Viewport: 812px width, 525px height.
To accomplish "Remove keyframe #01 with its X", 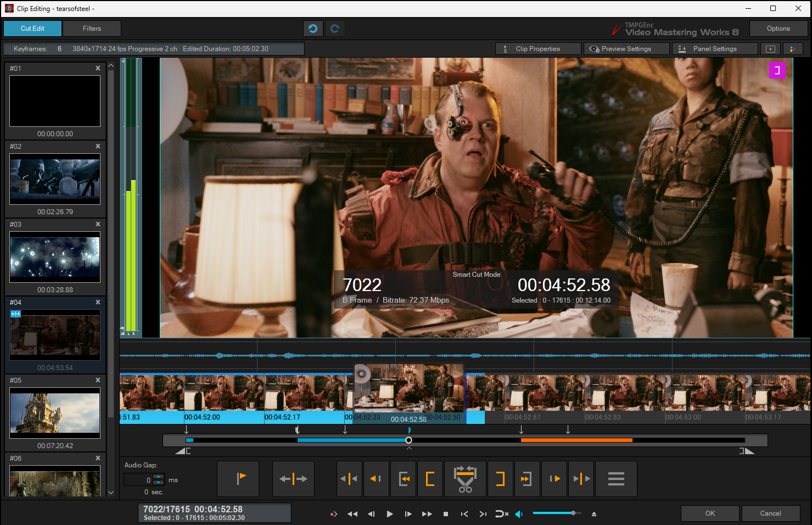I will (x=98, y=68).
